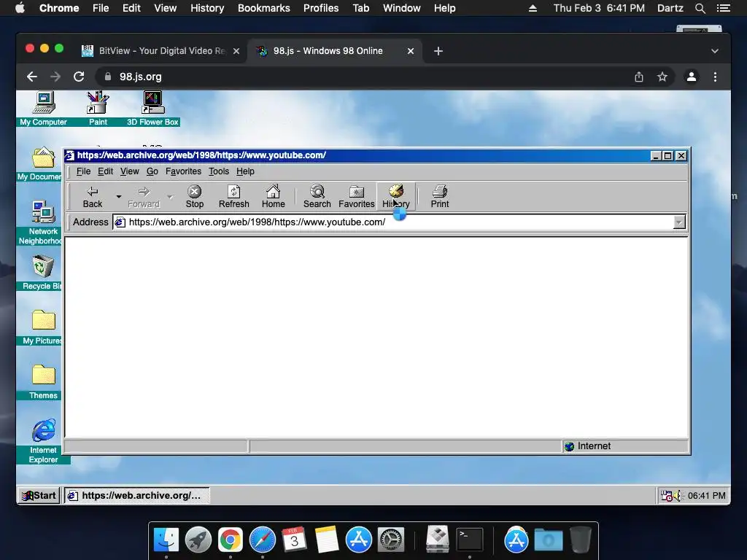Click the 06:41 PM taskbar clock
This screenshot has width=747, height=560.
[x=706, y=496]
